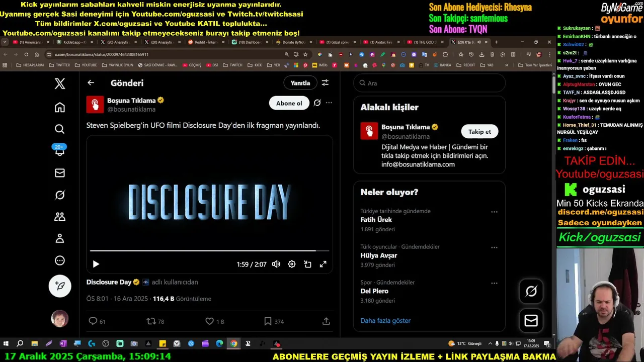Screen dimensions: 644x362
Task: Open the Explore search icon in X's sidebar
Action: (60, 129)
